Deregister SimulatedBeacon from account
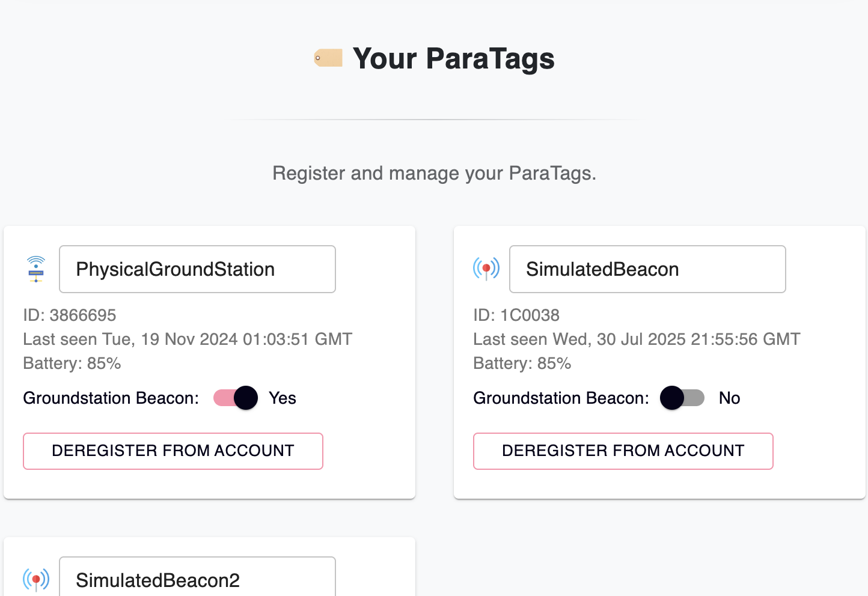 pos(623,451)
